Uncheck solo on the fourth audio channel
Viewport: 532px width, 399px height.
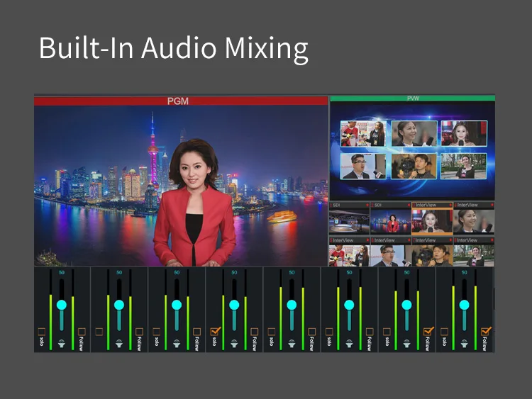pyautogui.click(x=215, y=331)
